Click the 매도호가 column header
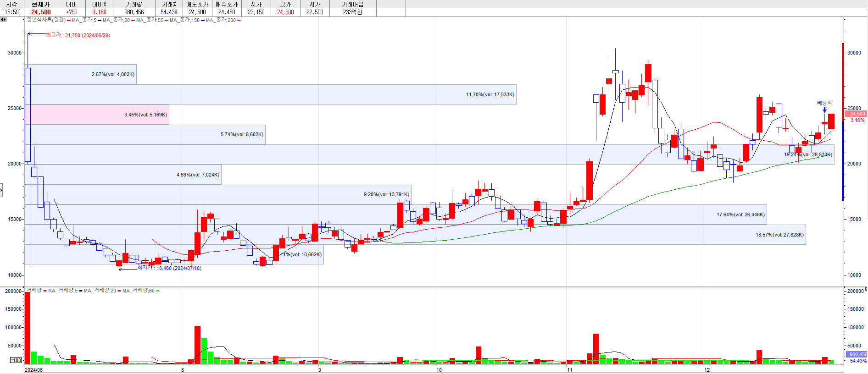The height and width of the screenshot is (374, 868). [x=197, y=4]
